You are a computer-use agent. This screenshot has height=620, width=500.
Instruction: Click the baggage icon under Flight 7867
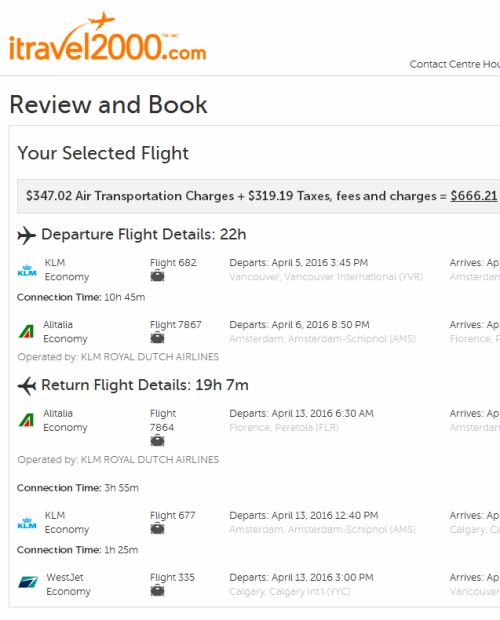click(157, 338)
